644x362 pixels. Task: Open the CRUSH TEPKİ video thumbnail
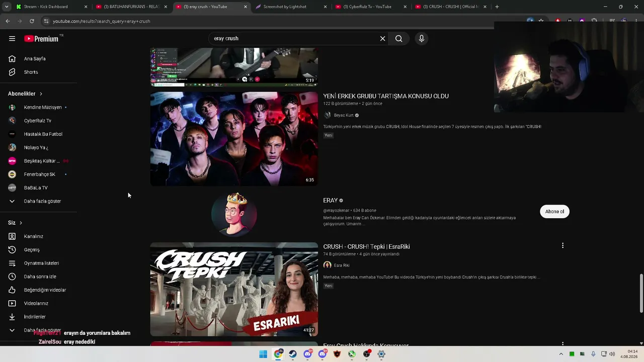click(234, 290)
